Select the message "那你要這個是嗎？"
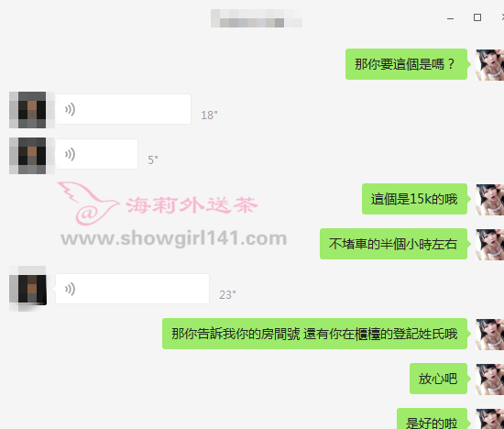Image resolution: width=504 pixels, height=429 pixels. (x=406, y=64)
